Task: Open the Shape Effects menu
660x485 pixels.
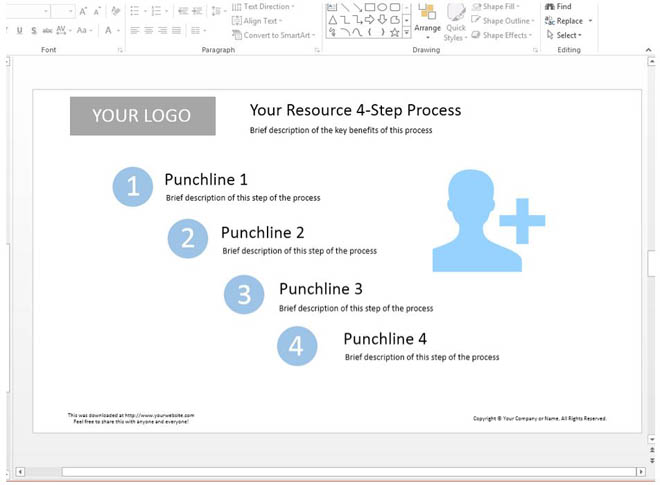Action: coord(502,35)
